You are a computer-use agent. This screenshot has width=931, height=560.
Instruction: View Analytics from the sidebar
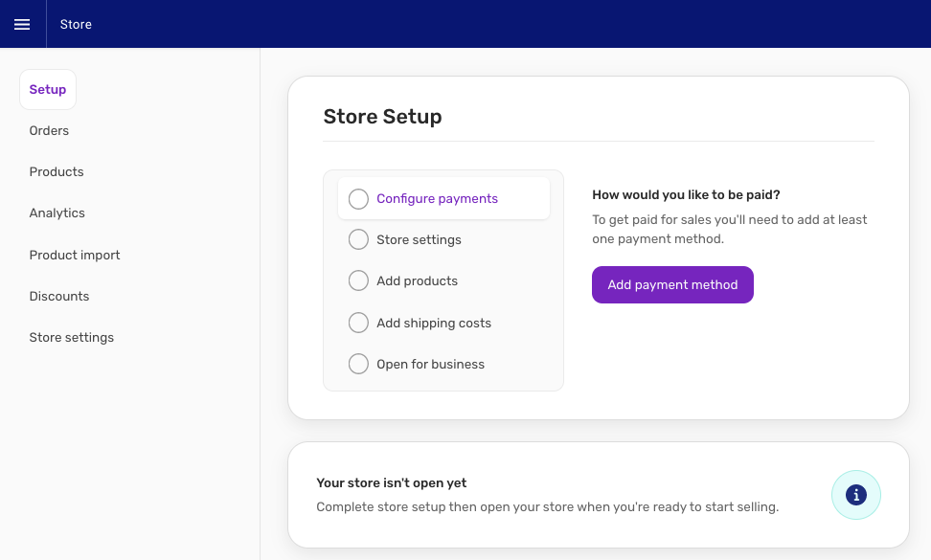(x=57, y=213)
